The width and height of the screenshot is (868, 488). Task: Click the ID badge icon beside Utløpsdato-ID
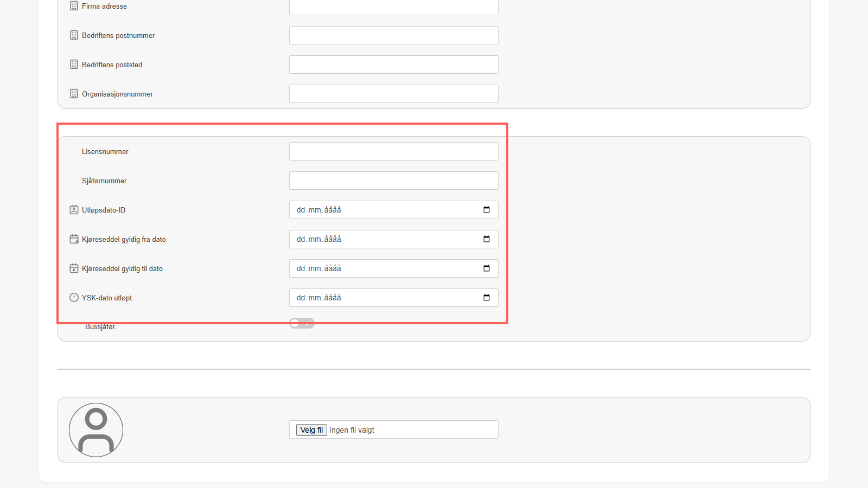(74, 210)
